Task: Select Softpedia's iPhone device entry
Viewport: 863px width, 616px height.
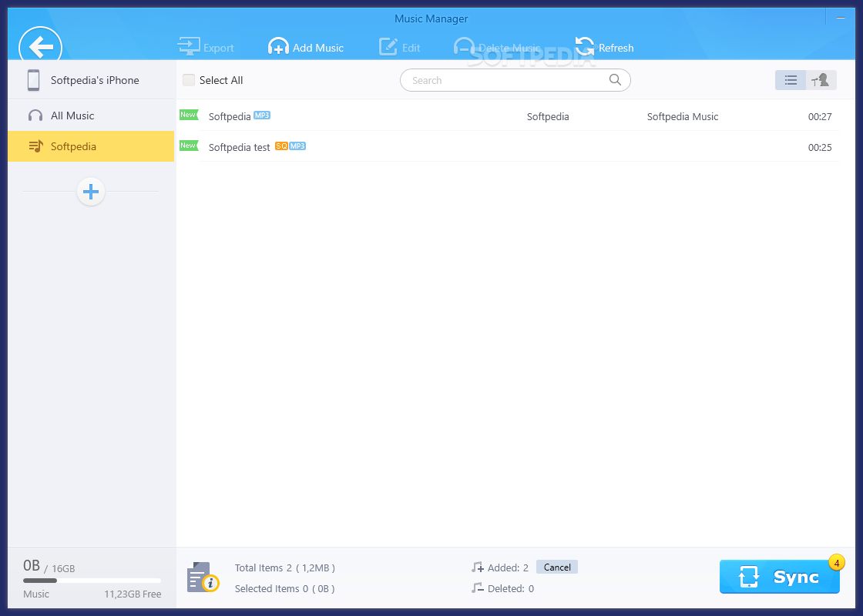Action: click(91, 80)
